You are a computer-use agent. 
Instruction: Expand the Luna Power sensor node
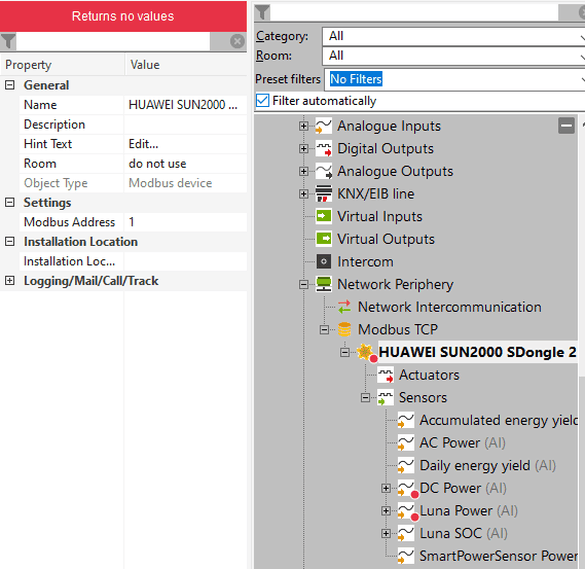pyautogui.click(x=386, y=511)
